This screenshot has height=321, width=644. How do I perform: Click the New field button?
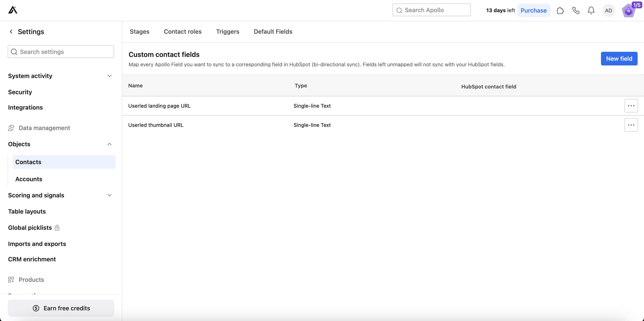(619, 59)
